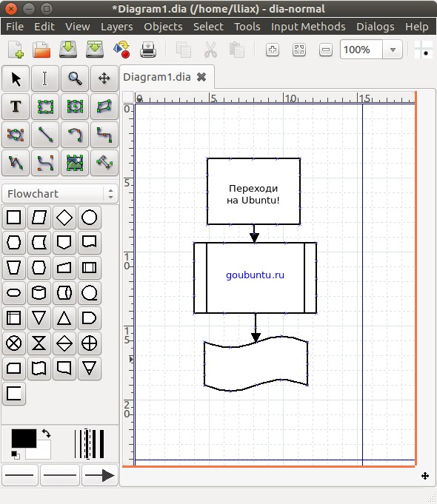Open the Layers menu
Viewport: 437px width, 504px height.
[116, 27]
